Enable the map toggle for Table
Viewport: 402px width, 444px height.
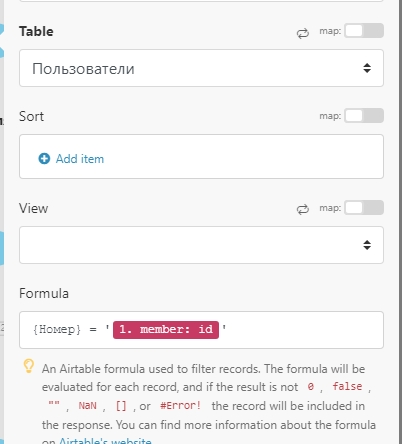(364, 31)
